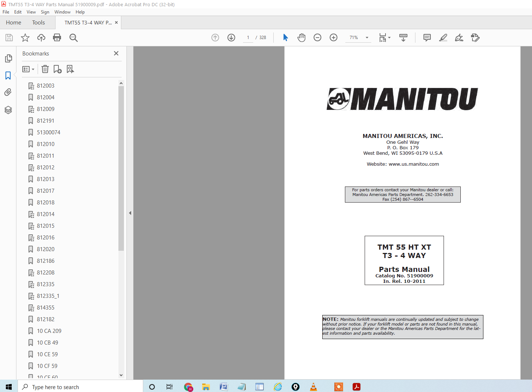Click the current page number field
The height and width of the screenshot is (392, 532).
[x=248, y=38]
